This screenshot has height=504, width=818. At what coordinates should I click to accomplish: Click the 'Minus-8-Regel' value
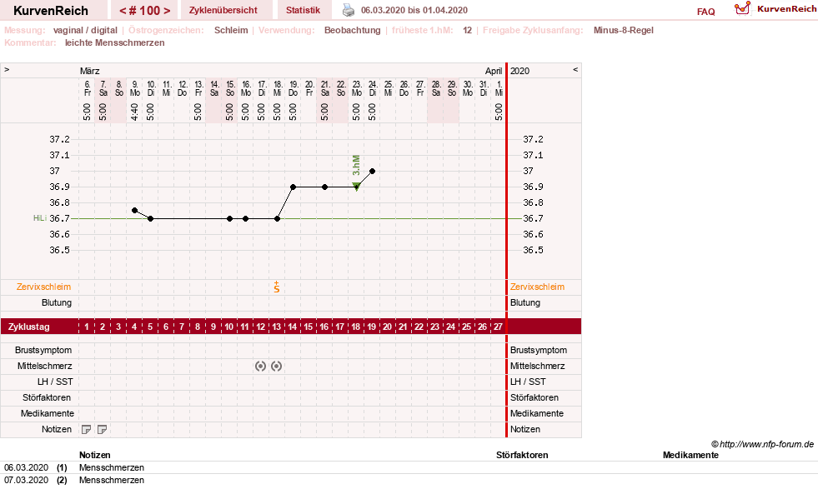pos(624,30)
